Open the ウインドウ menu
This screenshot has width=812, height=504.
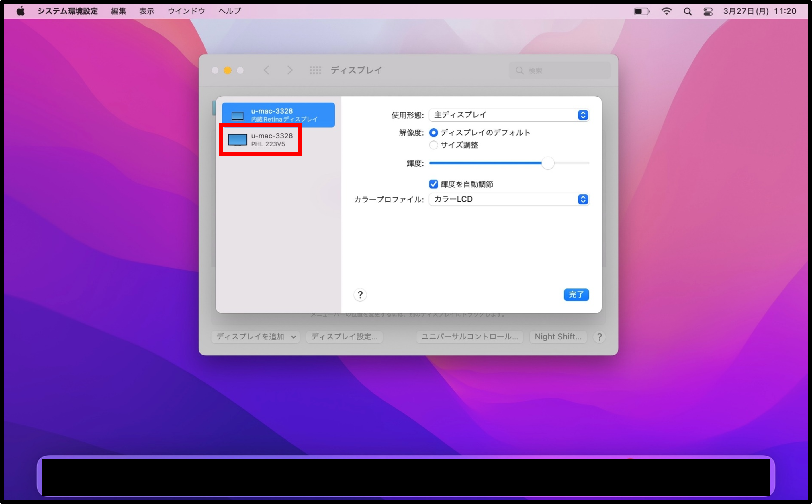pos(186,11)
